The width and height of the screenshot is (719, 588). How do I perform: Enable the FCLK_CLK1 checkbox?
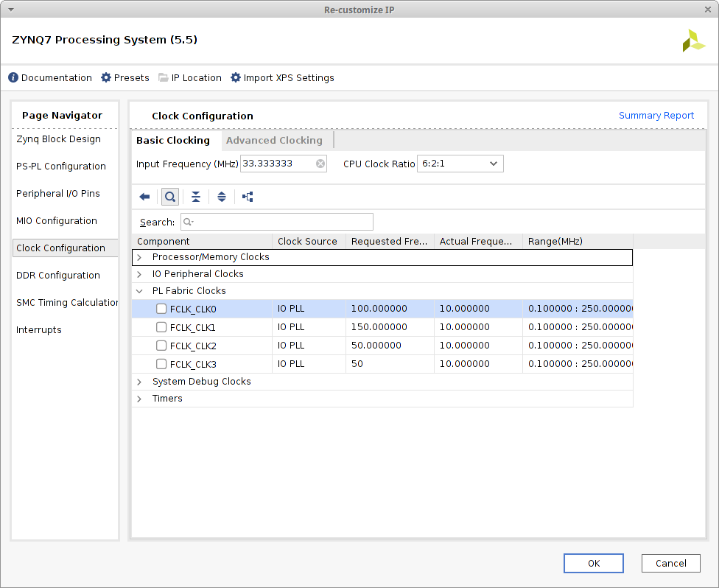[161, 327]
